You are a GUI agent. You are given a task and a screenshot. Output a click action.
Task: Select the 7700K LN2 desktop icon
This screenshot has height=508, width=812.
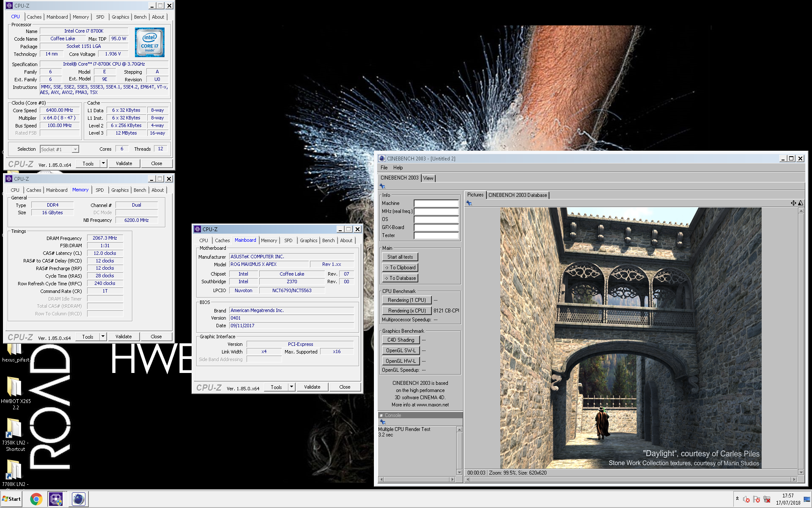(x=15, y=473)
